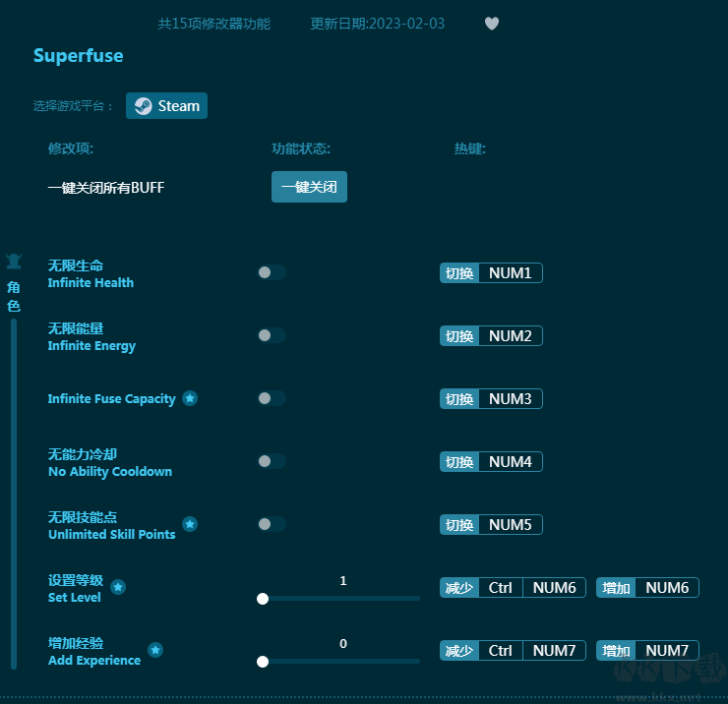Click the Steam platform logo icon

click(144, 106)
